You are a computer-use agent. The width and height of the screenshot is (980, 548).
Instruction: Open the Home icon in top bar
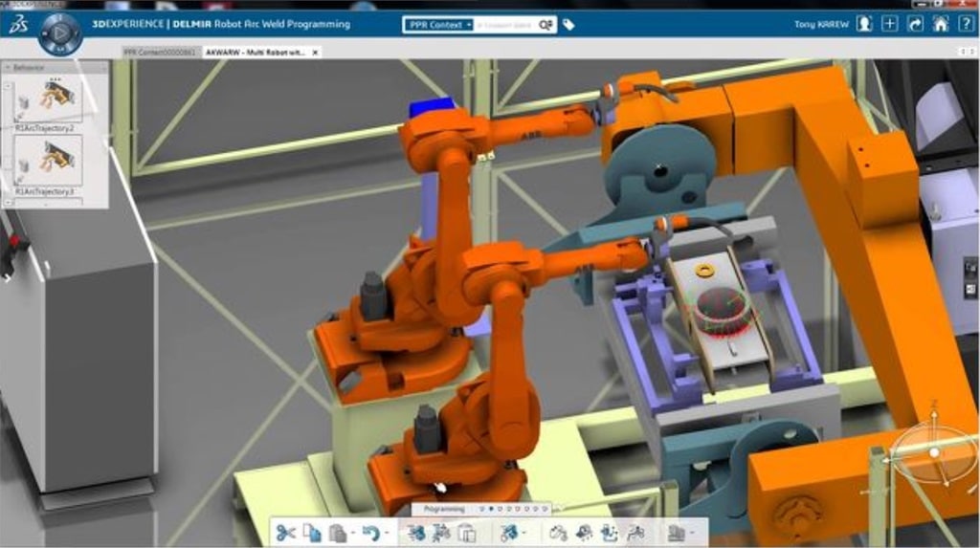click(x=941, y=24)
